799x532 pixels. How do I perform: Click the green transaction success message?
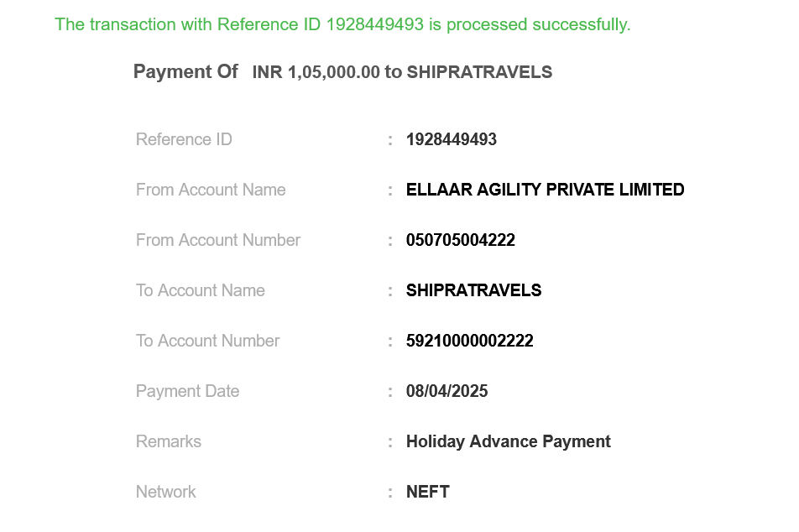click(x=342, y=24)
